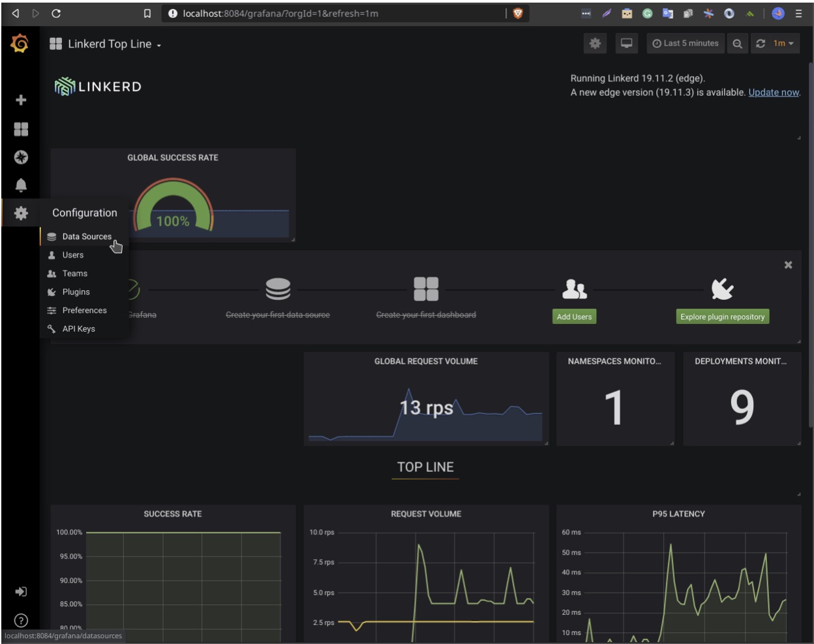
Task: Open the browser hamburger menu
Action: tap(798, 13)
